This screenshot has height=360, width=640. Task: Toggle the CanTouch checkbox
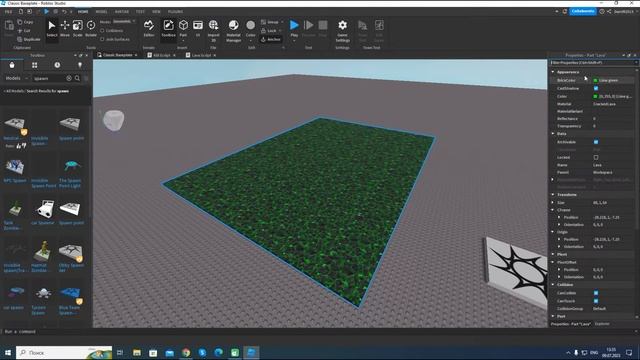pos(596,301)
